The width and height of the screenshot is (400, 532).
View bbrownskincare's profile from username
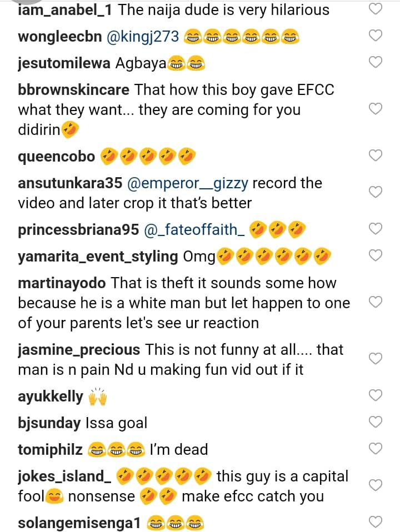click(x=73, y=89)
